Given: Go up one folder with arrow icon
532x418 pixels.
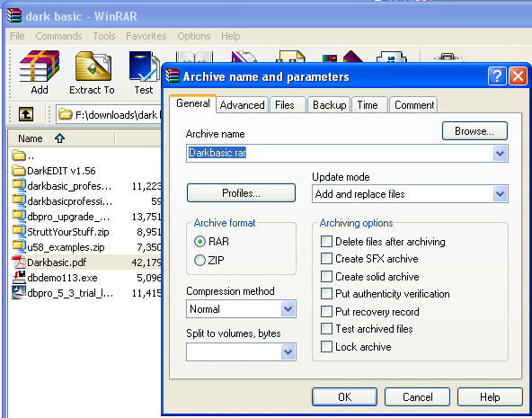Looking at the screenshot, I should 26,114.
